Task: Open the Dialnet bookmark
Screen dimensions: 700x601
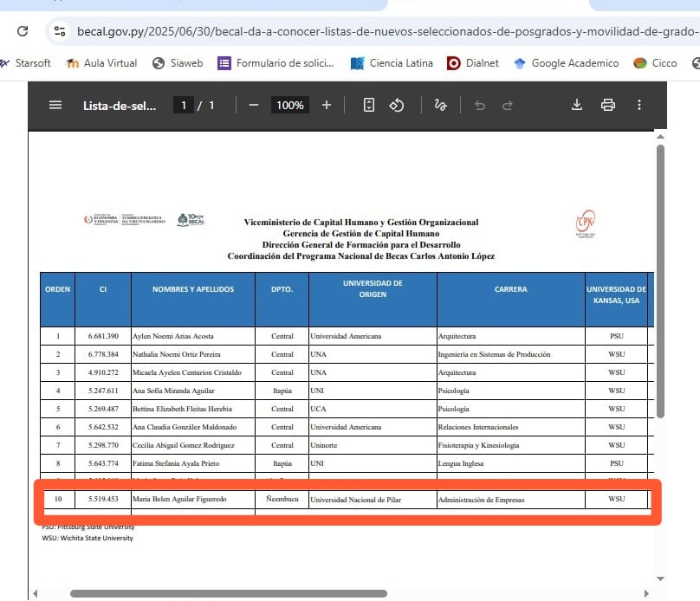Action: [x=473, y=63]
